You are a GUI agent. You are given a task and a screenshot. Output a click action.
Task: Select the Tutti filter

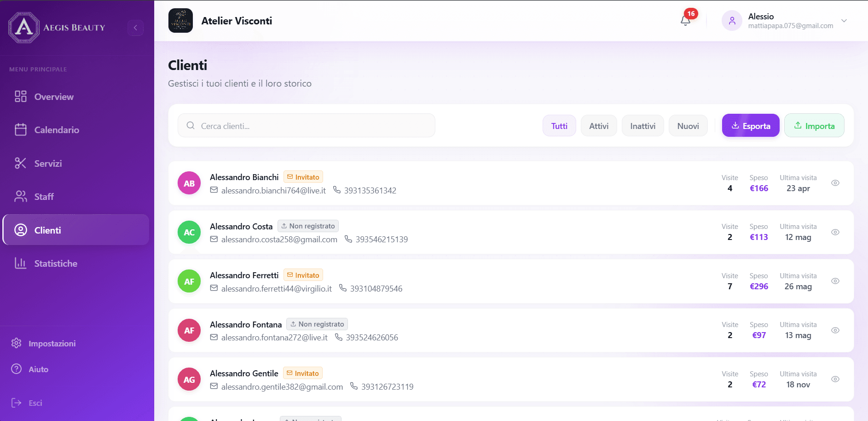point(559,126)
